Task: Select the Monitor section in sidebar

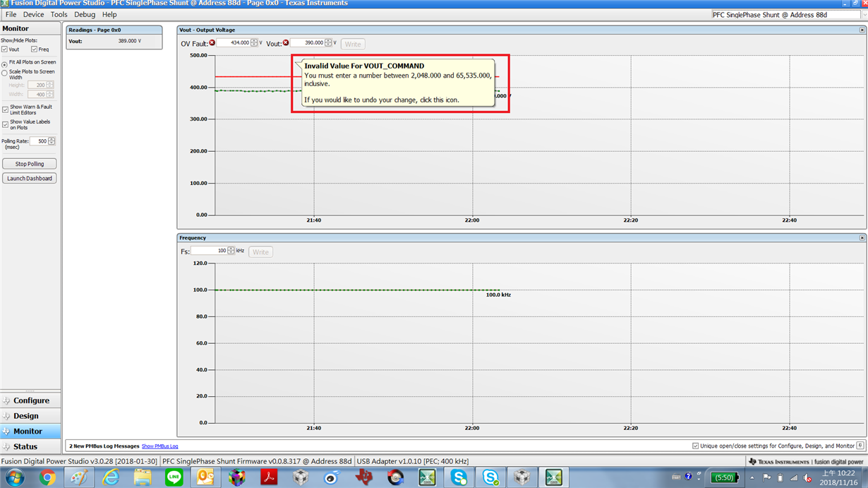Action: [x=30, y=432]
